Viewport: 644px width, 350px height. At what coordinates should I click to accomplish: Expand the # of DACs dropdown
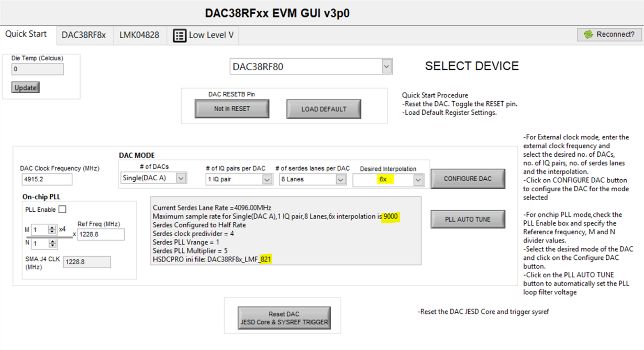click(181, 178)
